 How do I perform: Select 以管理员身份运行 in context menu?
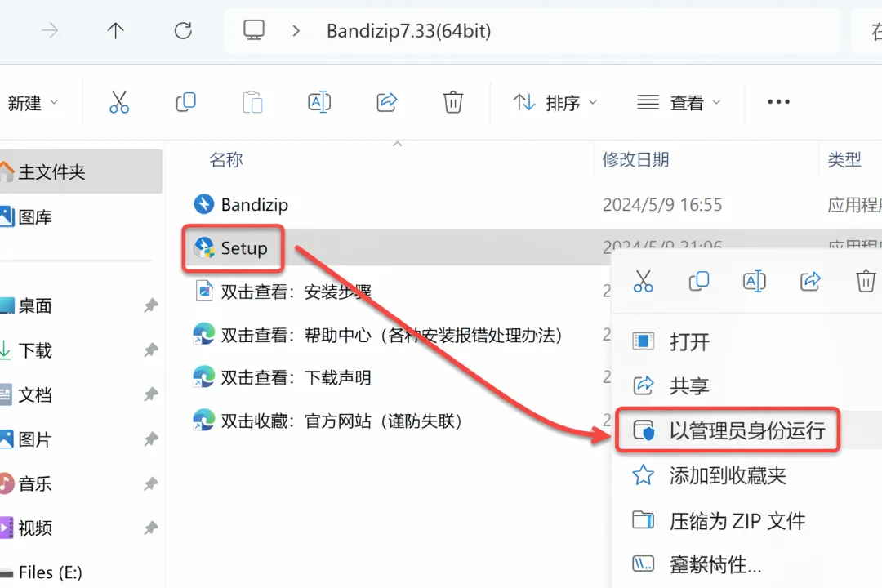pyautogui.click(x=728, y=430)
